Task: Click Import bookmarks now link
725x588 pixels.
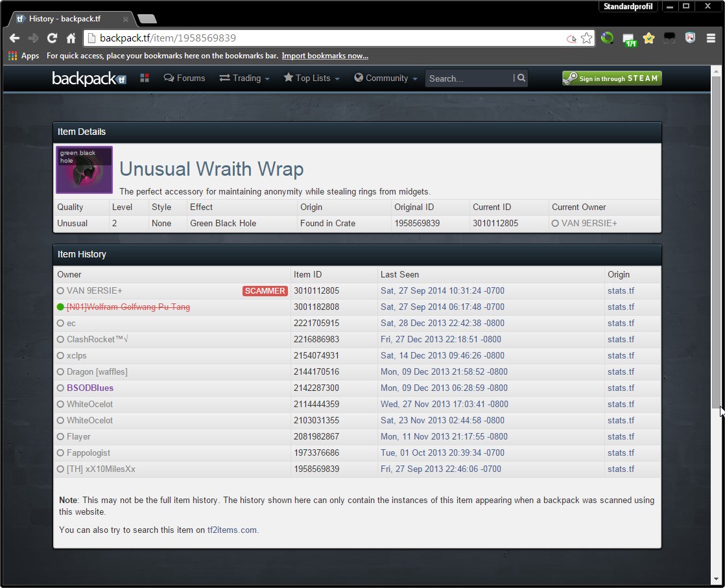Action: [x=325, y=56]
